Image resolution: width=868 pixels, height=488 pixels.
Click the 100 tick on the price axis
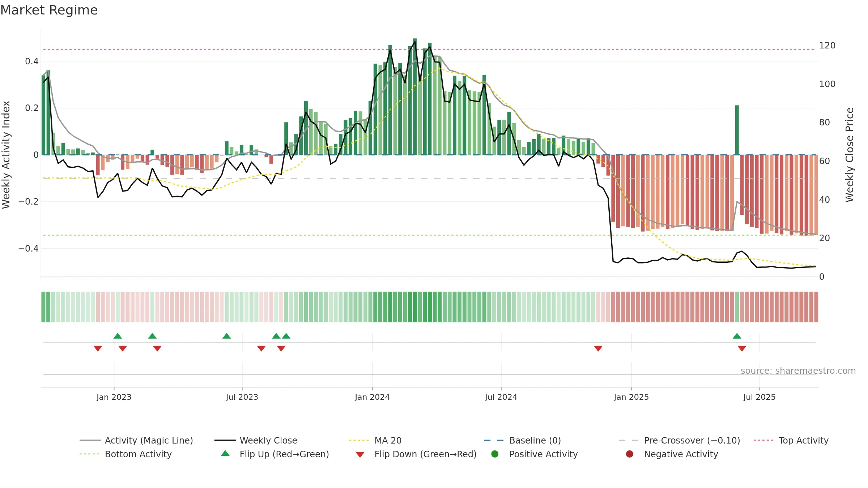[x=827, y=84]
